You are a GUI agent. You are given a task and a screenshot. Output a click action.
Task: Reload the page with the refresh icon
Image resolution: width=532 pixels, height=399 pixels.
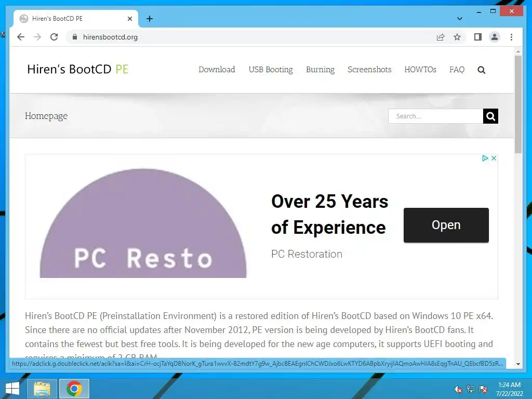pyautogui.click(x=54, y=37)
